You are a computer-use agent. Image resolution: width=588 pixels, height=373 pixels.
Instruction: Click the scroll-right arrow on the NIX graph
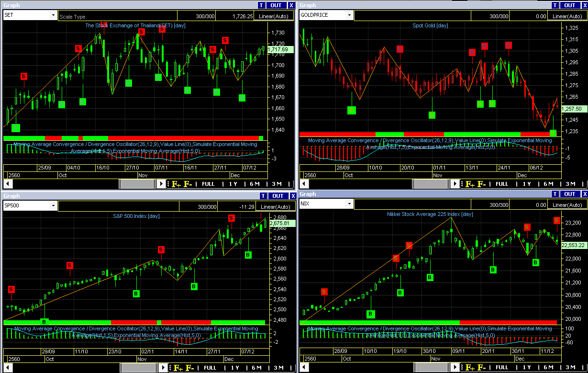(455, 368)
